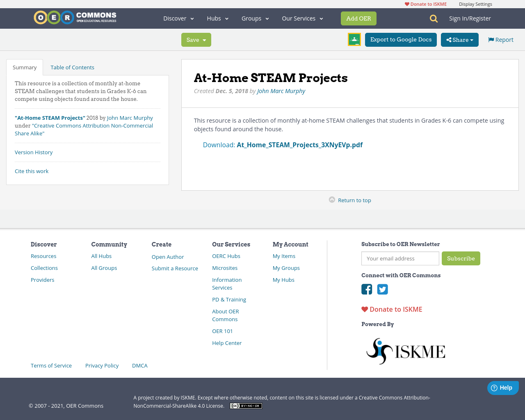Screen dimensions: 525x420
Task: Select the Summary tab
Action: (25, 67)
